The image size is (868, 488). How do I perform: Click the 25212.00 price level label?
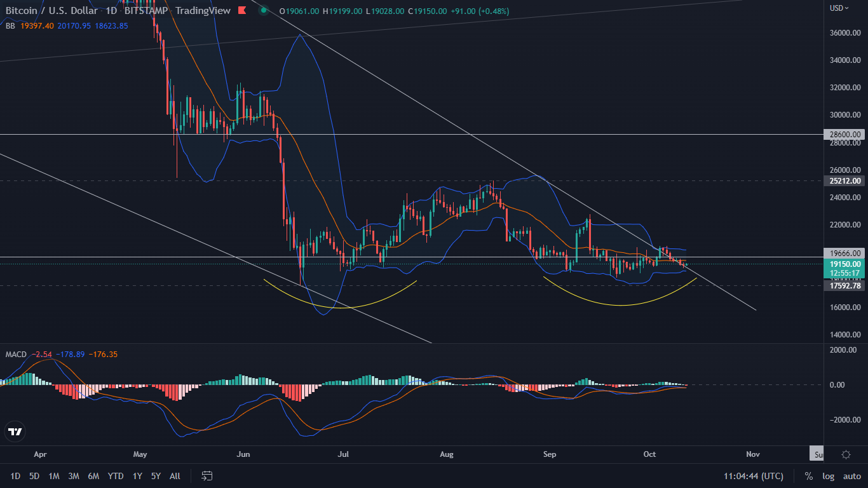(846, 180)
